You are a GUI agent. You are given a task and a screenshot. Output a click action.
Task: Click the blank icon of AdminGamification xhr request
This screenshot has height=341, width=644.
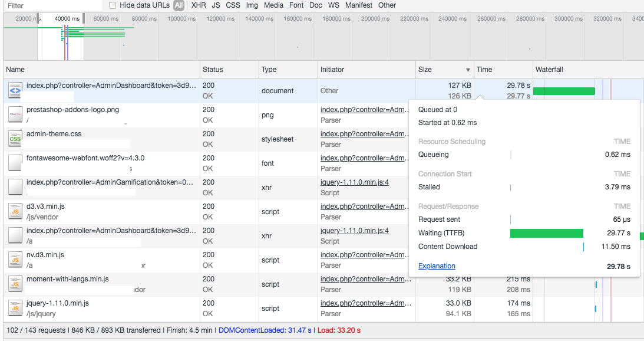click(x=15, y=187)
